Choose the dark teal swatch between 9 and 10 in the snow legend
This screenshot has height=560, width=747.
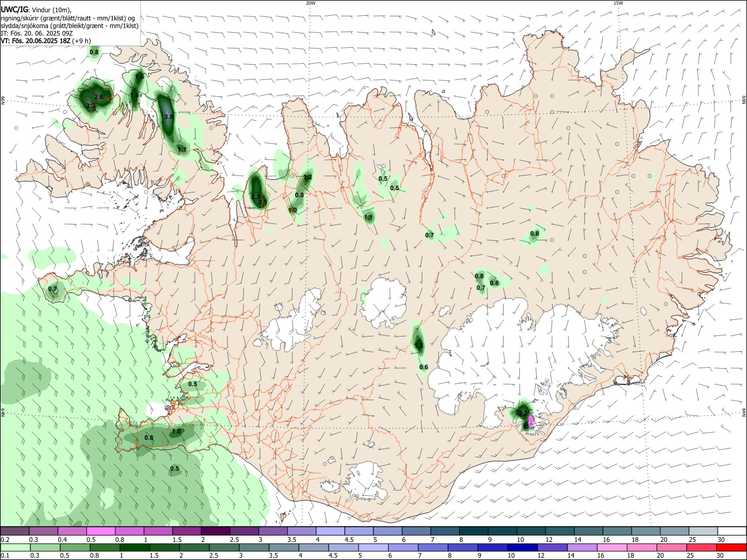tap(502, 531)
